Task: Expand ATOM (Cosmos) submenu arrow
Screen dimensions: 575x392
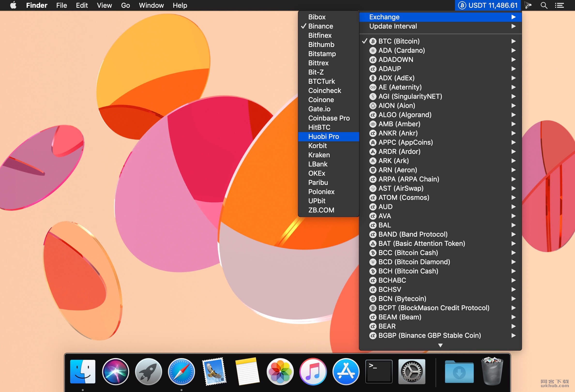Action: point(514,198)
